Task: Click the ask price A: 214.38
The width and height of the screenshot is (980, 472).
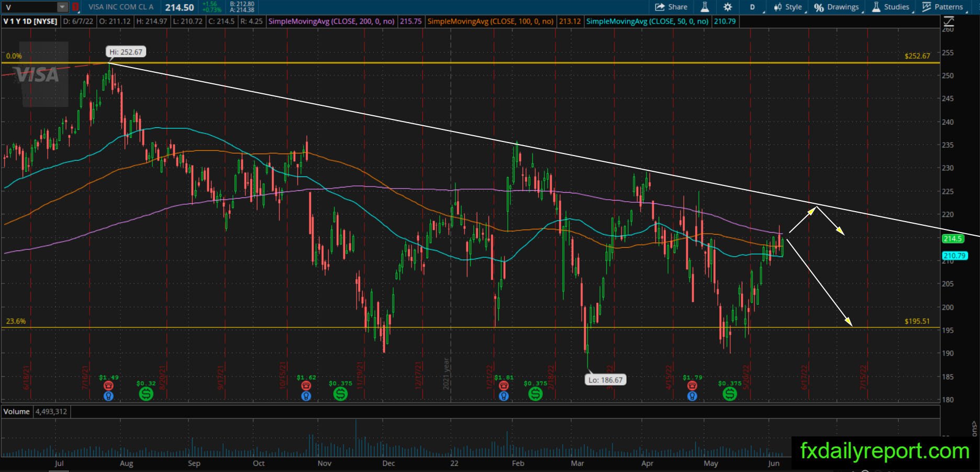Action: click(x=242, y=10)
